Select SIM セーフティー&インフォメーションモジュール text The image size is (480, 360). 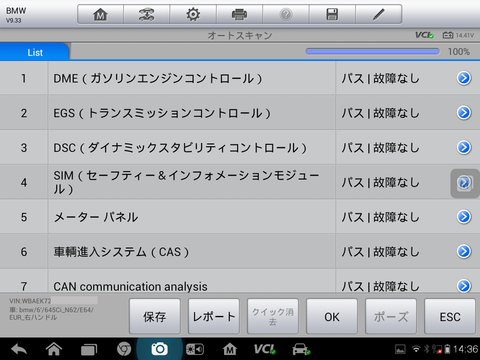[x=186, y=182]
